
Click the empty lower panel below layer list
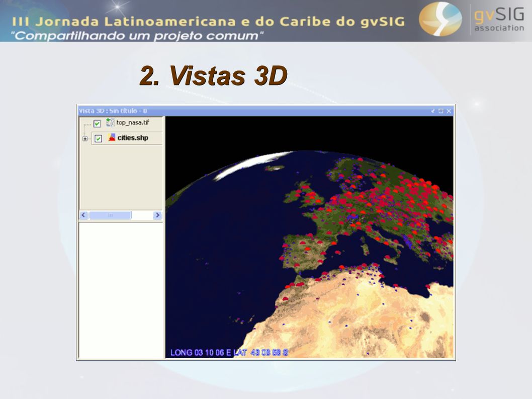(122, 290)
